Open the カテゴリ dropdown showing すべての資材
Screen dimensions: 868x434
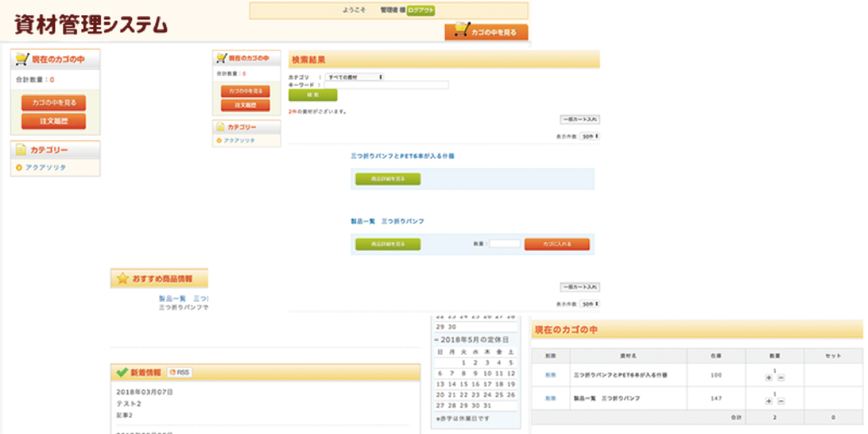[355, 77]
